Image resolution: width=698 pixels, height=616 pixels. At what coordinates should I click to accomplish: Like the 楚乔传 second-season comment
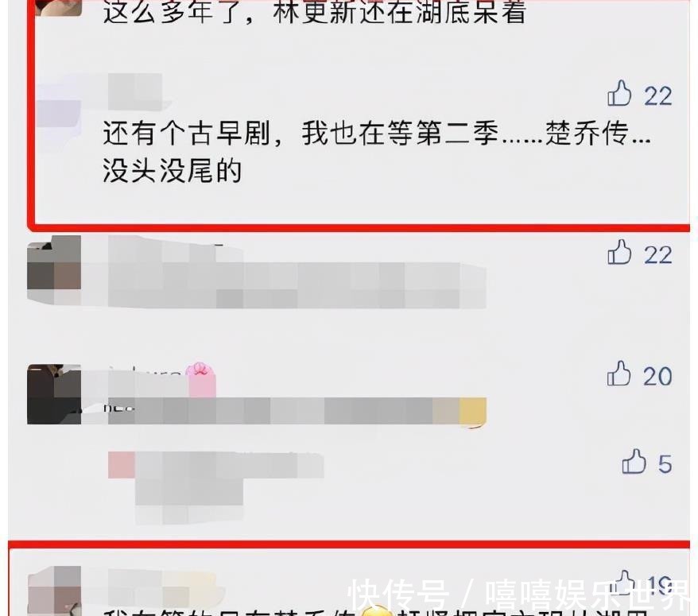click(619, 94)
